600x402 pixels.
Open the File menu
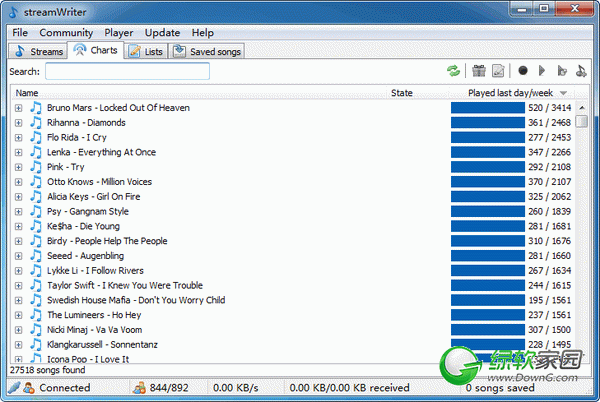20,33
